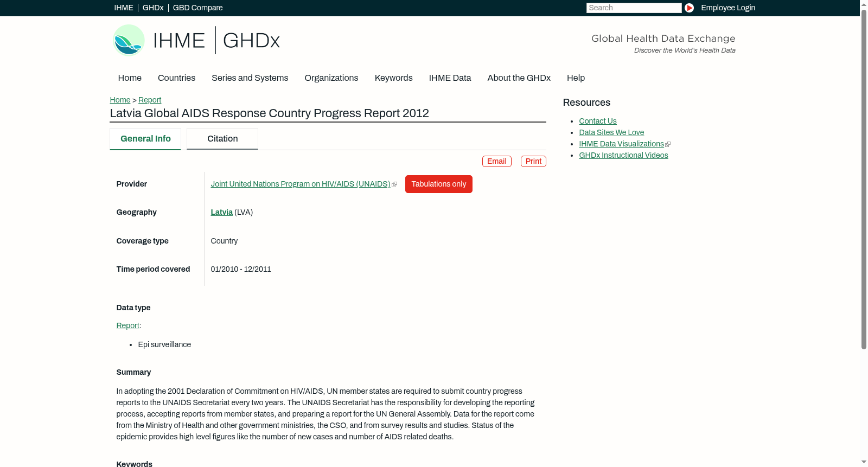Open Keywords navigation item

(x=393, y=78)
